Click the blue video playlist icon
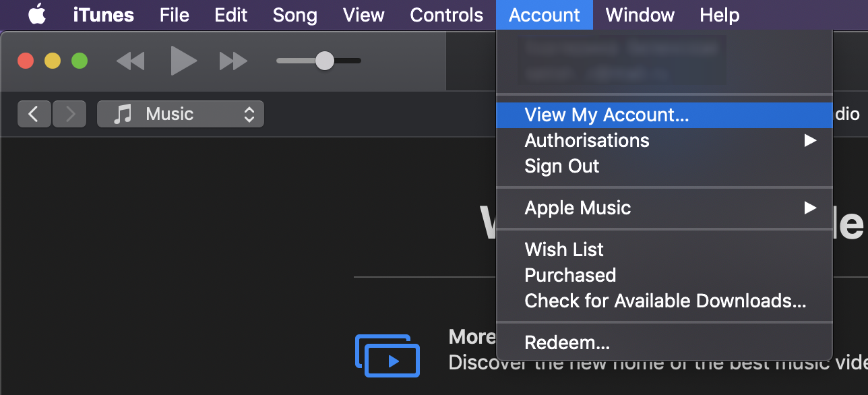Screen dimensions: 868x395 387,355
